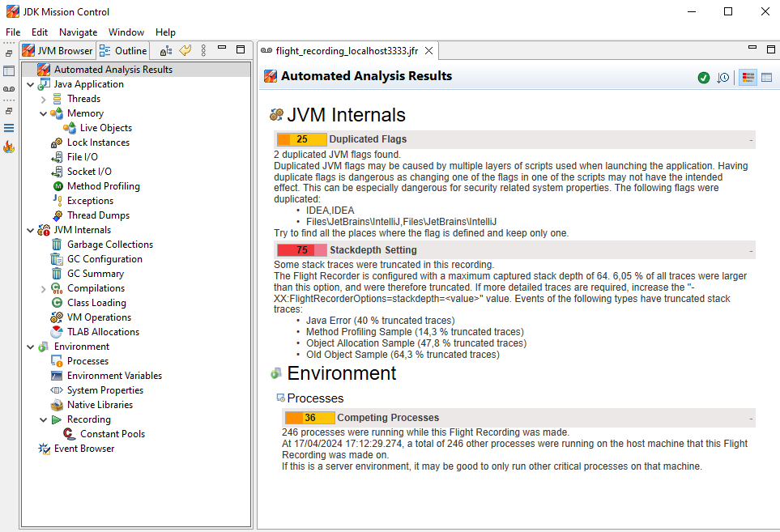
Task: Open the Method Profiling page
Action: (x=104, y=186)
